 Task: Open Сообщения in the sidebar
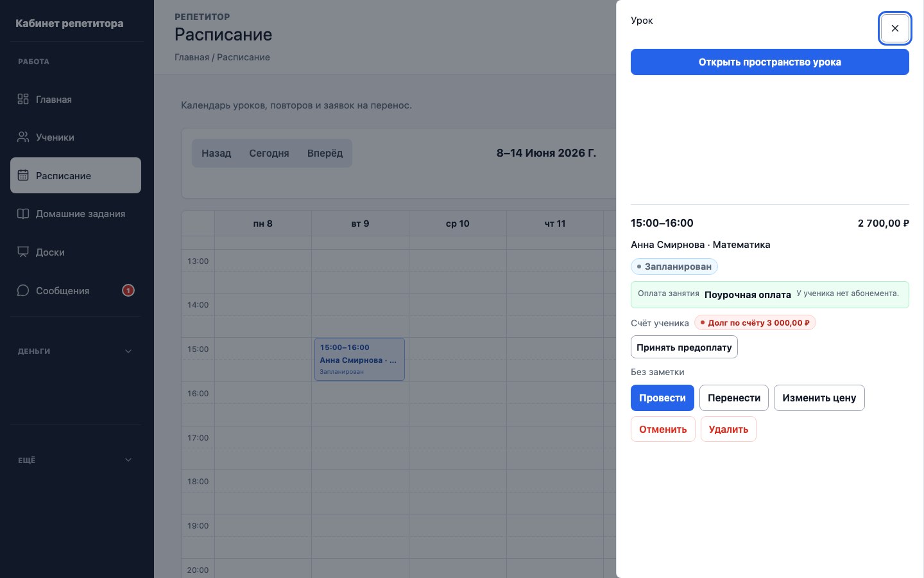tap(76, 290)
